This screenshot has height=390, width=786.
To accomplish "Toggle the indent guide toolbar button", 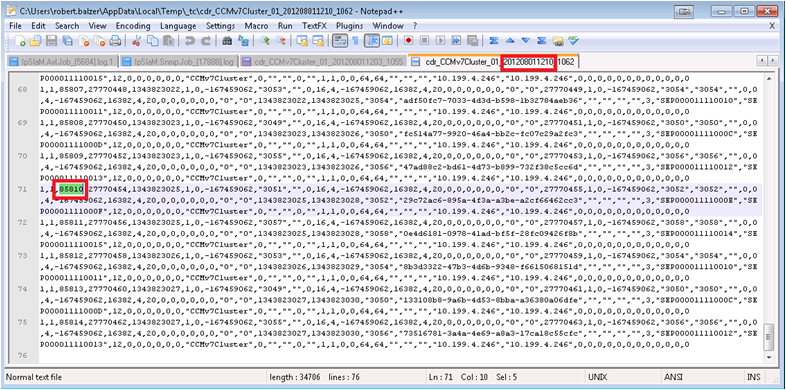I will pyautogui.click(x=371, y=41).
